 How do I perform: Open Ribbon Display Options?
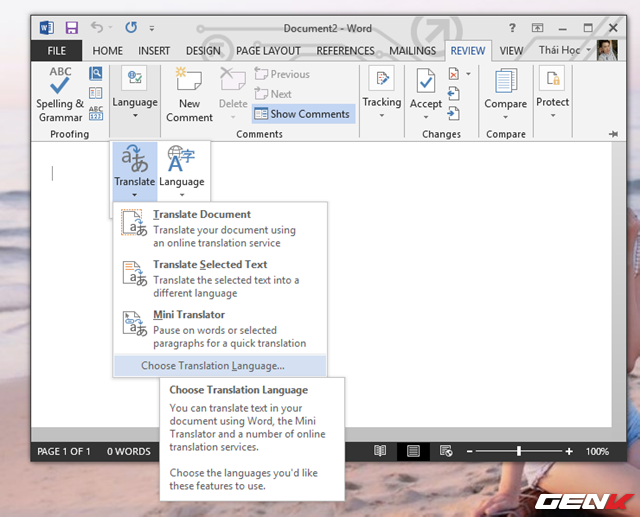click(x=537, y=28)
